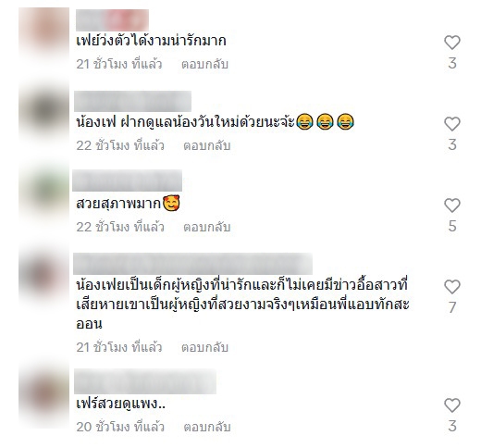Screen dimensions: 481x448
Task: Like the comment 'เฟย์ว่งตัวได้งามน่ารักมาก'
Action: click(x=452, y=43)
